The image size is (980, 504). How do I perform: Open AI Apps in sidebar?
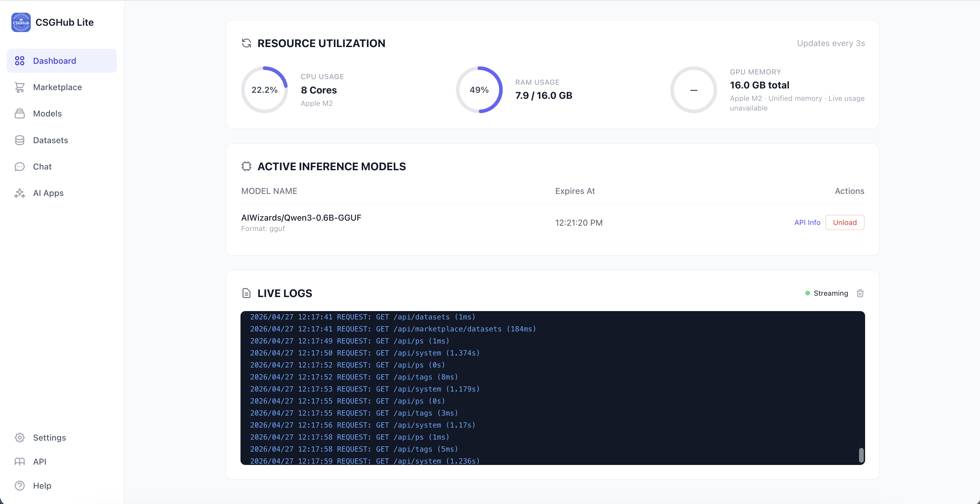[62, 193]
